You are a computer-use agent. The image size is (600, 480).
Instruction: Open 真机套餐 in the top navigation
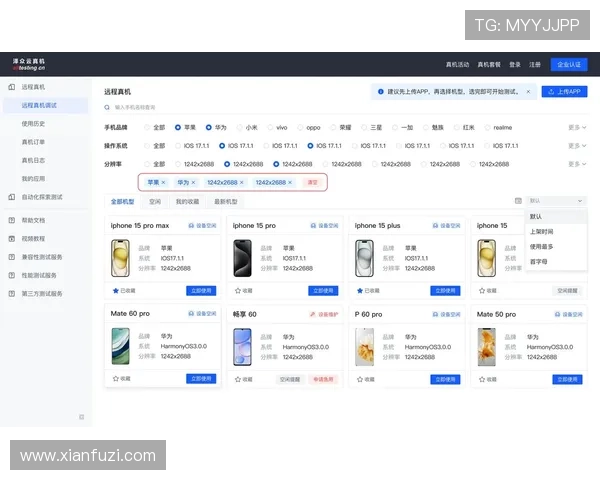pos(489,65)
